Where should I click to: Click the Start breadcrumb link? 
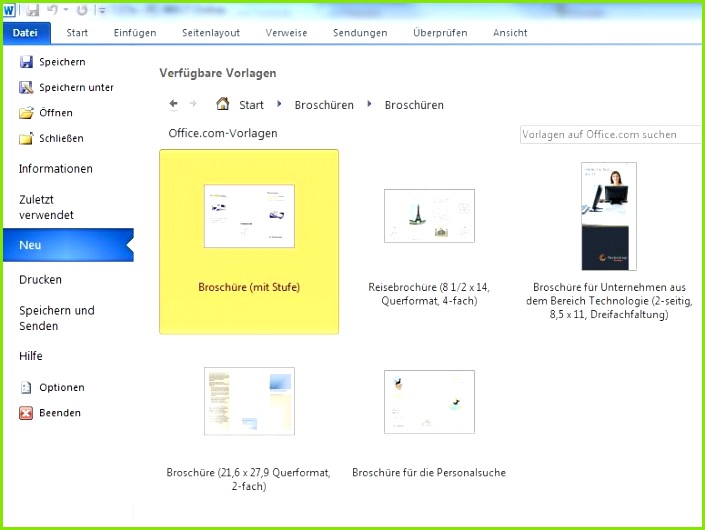[x=251, y=105]
